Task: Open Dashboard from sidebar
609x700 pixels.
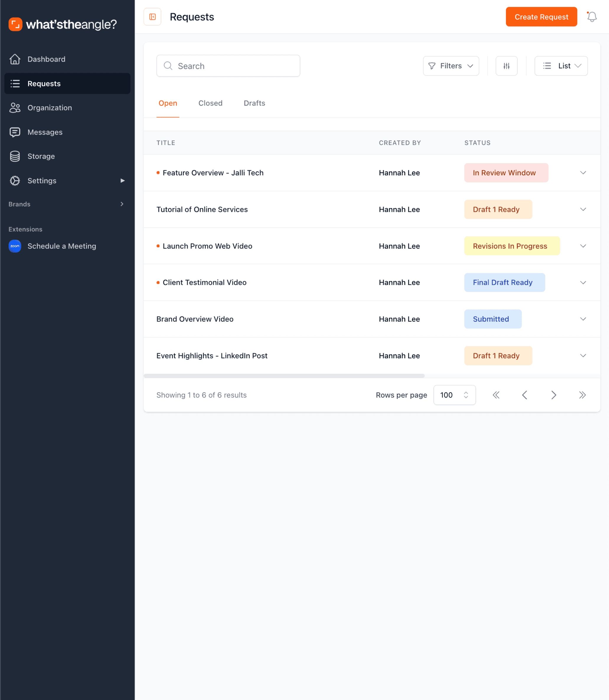Action: (x=46, y=59)
